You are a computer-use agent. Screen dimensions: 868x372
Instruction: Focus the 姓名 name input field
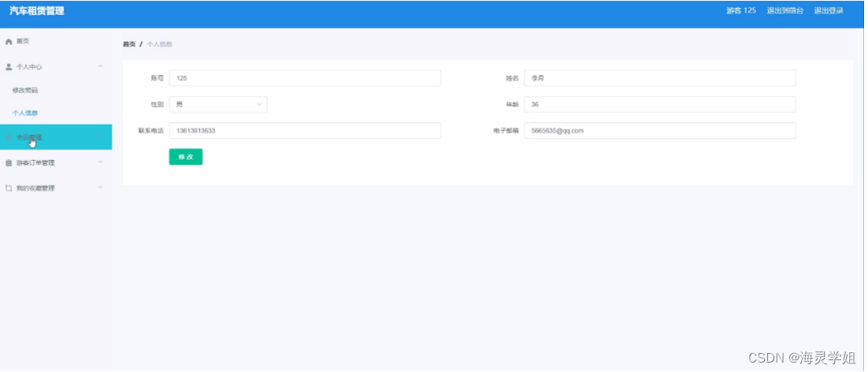pyautogui.click(x=660, y=78)
